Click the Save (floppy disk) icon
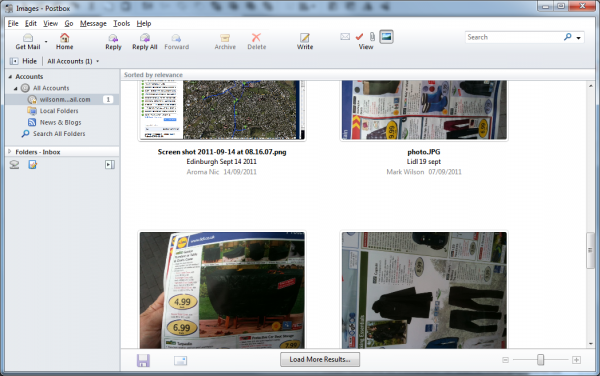Image resolution: width=600 pixels, height=376 pixels. 143,360
